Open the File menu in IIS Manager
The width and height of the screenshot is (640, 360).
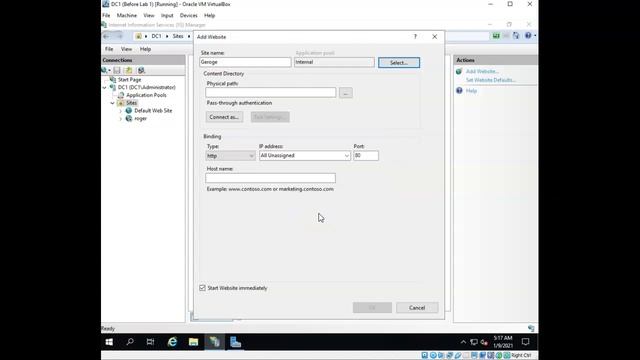point(109,49)
